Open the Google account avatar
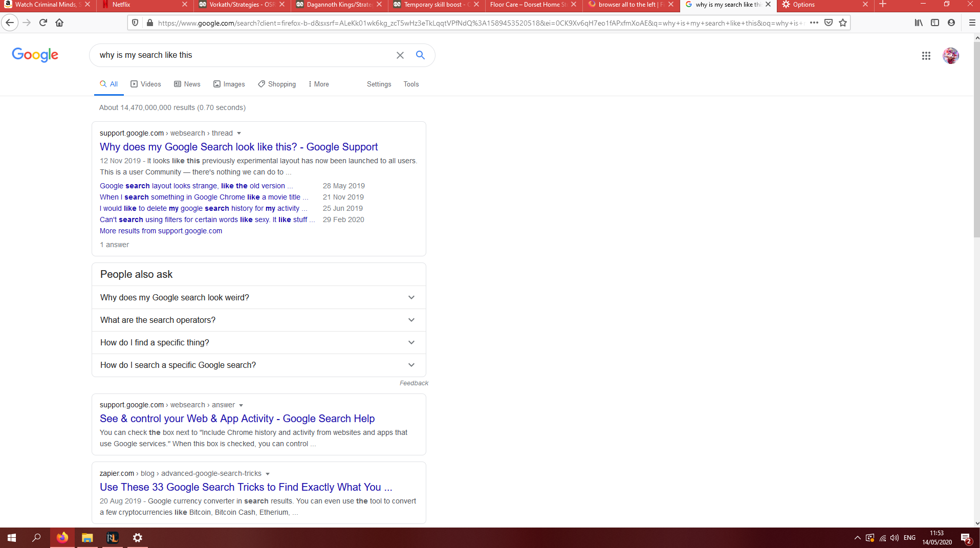The width and height of the screenshot is (980, 548). click(x=951, y=56)
